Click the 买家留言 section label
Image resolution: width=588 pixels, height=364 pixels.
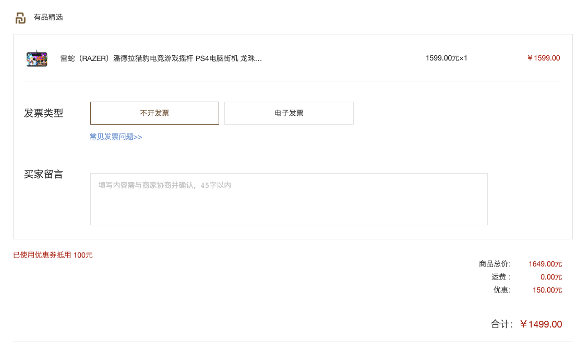[43, 174]
